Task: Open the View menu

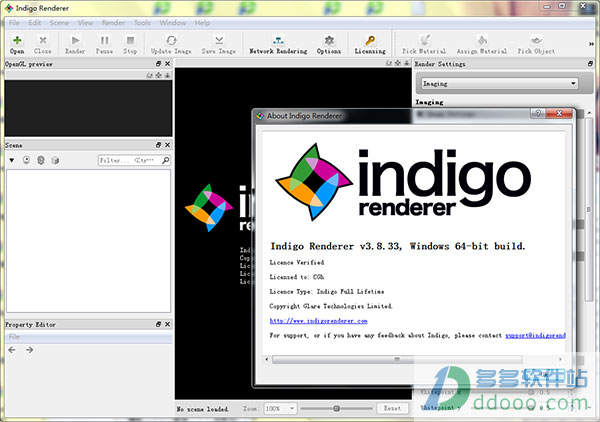Action: (85, 23)
